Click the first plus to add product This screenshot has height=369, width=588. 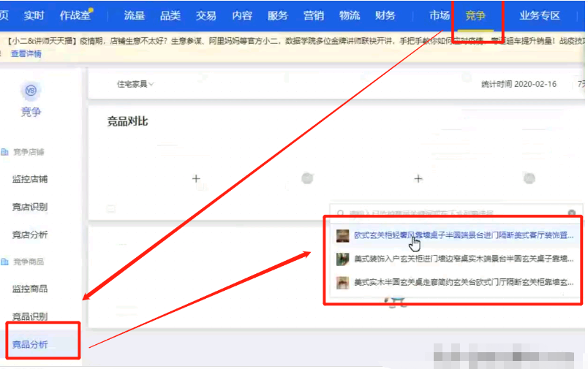pos(196,179)
